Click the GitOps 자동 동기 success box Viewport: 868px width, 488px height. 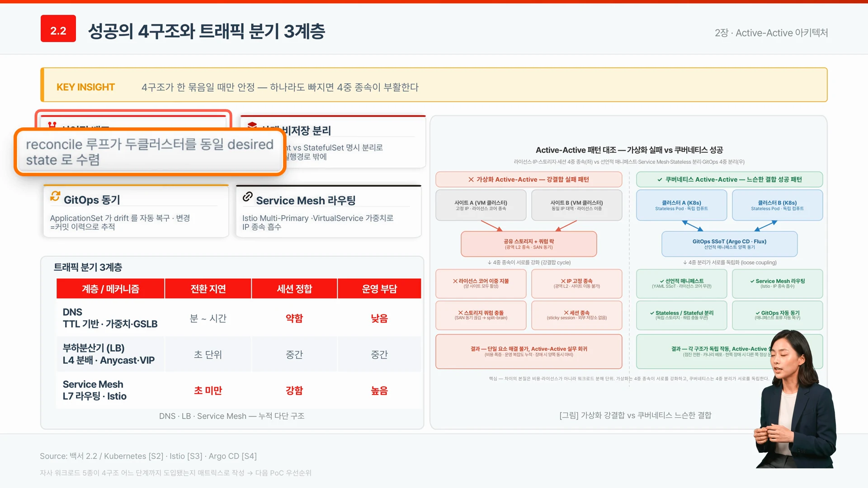[778, 315]
